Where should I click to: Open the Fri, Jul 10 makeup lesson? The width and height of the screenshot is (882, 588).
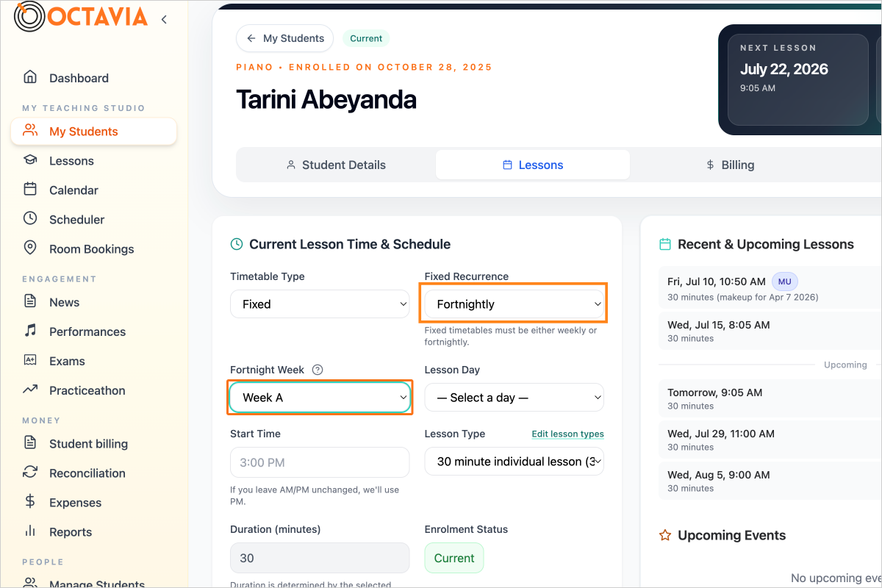click(x=770, y=288)
